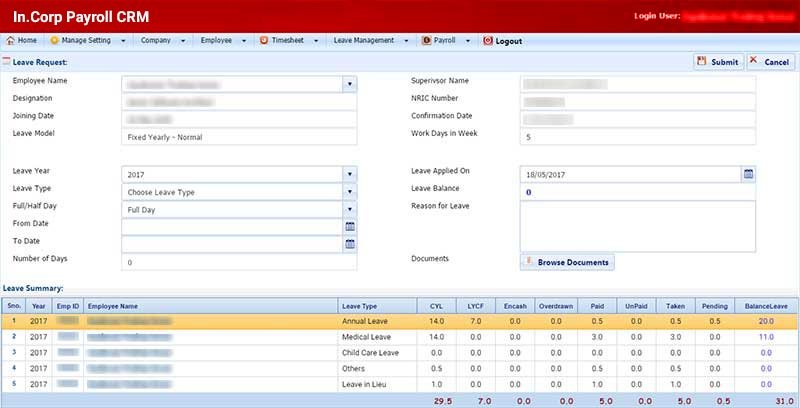Select the Others leave row
This screenshot has width=800, height=408.
point(400,369)
